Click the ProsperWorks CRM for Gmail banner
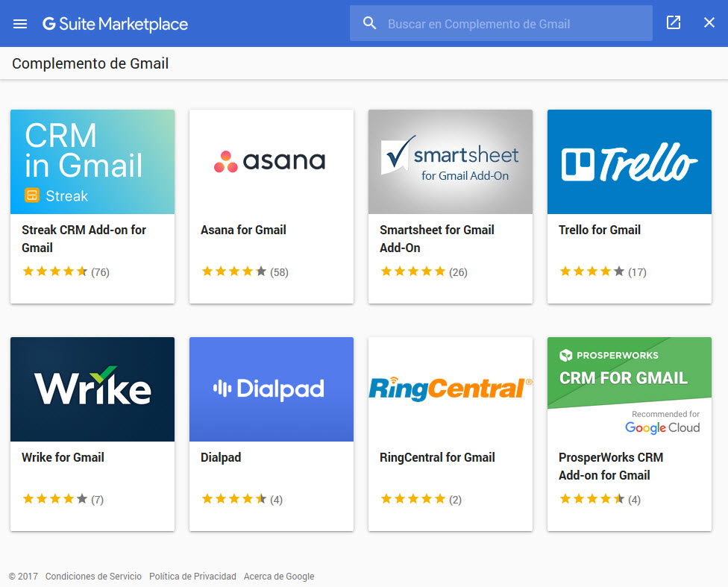 pos(630,389)
